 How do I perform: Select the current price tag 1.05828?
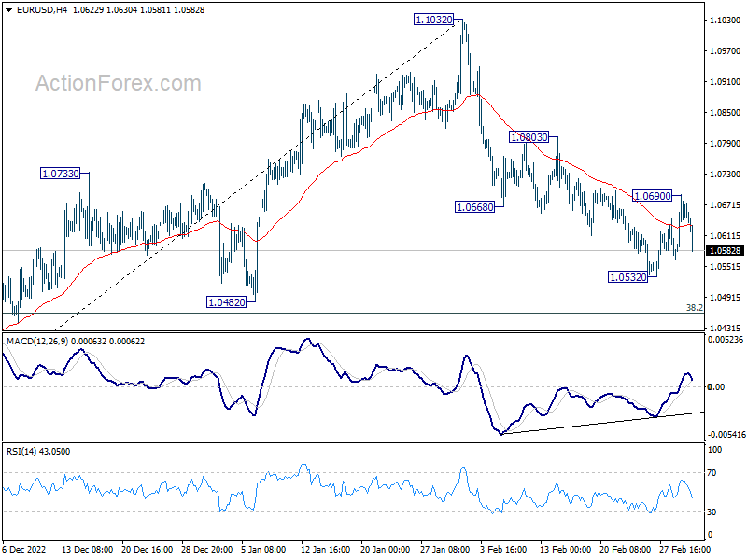tap(726, 250)
